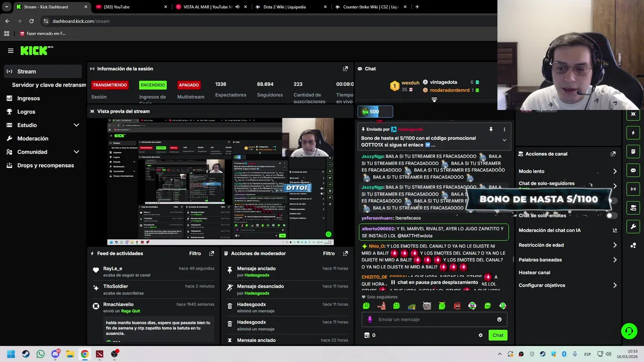Expand Palabras baneadas options
The height and width of the screenshot is (362, 644).
pos(615,260)
